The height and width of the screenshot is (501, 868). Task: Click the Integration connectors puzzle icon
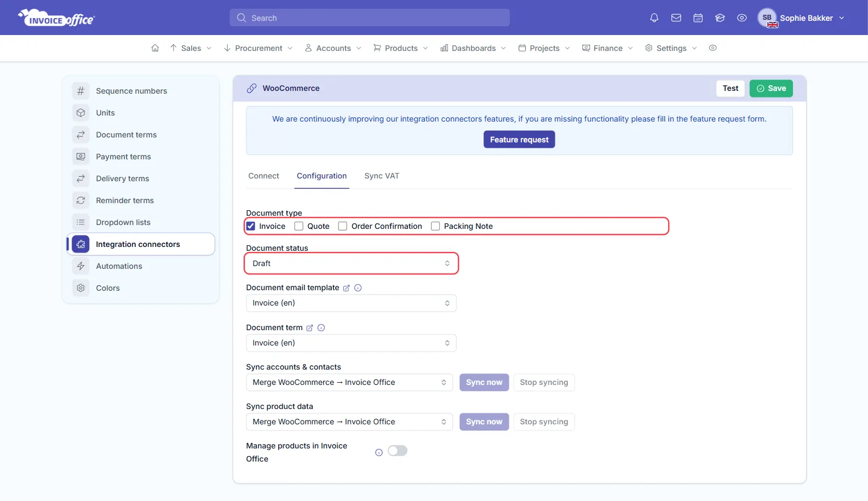click(x=81, y=244)
